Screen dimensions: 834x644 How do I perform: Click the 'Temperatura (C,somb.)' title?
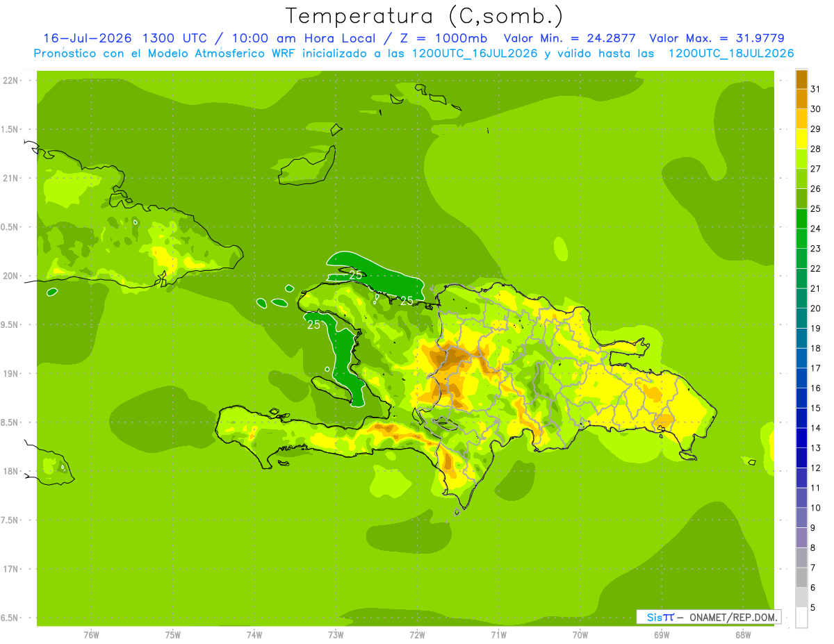point(424,17)
